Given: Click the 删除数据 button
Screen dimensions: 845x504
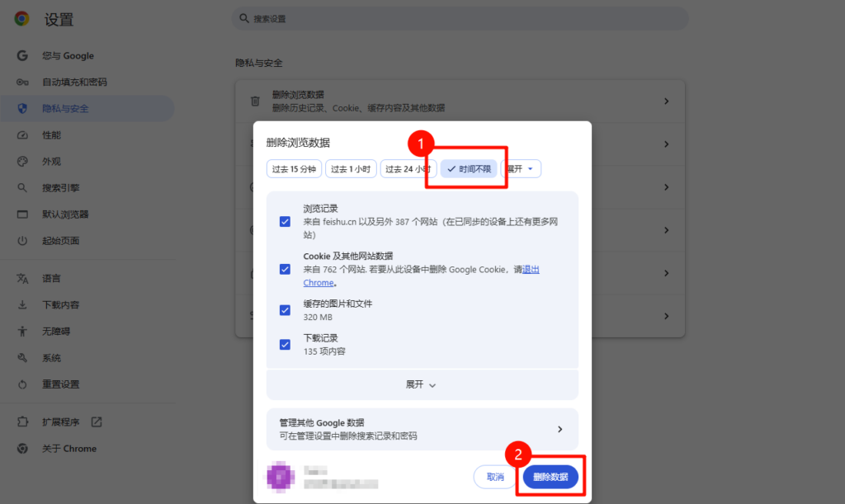Looking at the screenshot, I should pos(550,477).
